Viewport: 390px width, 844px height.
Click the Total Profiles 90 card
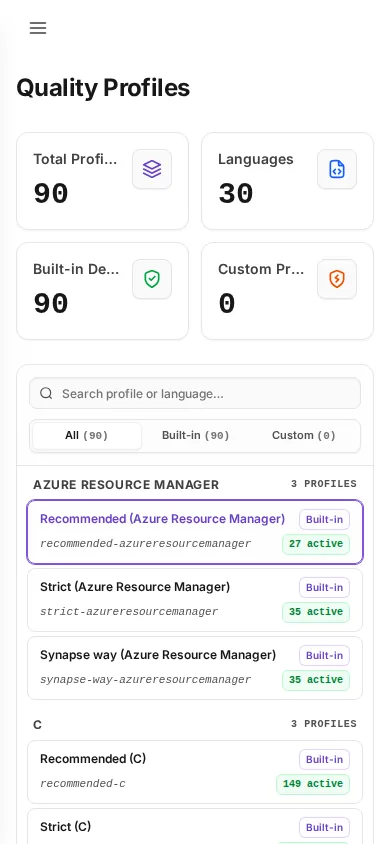103,181
